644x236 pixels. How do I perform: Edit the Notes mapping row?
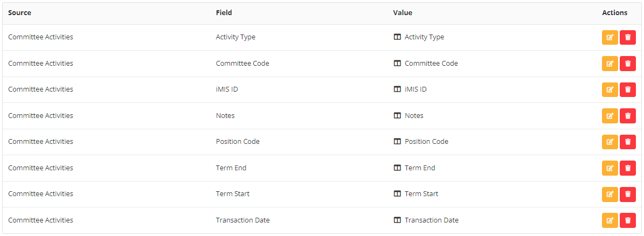click(x=610, y=116)
